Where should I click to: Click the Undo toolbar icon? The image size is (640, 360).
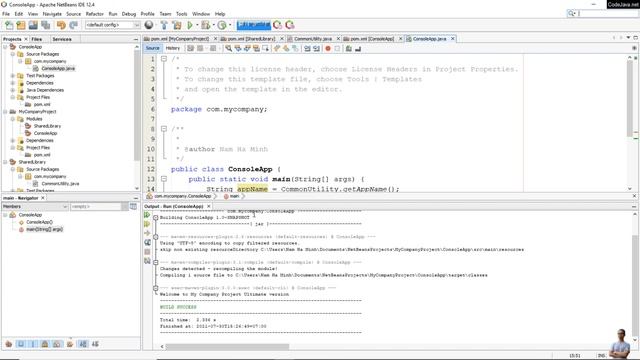(61, 25)
